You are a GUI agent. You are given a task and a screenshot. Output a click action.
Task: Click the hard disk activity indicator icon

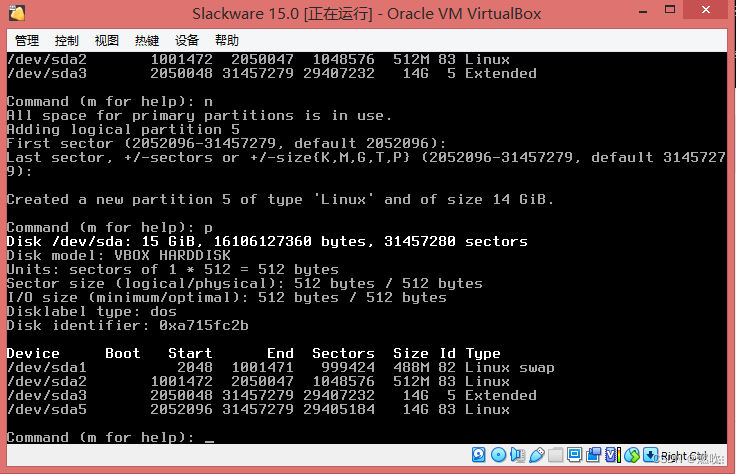(478, 455)
